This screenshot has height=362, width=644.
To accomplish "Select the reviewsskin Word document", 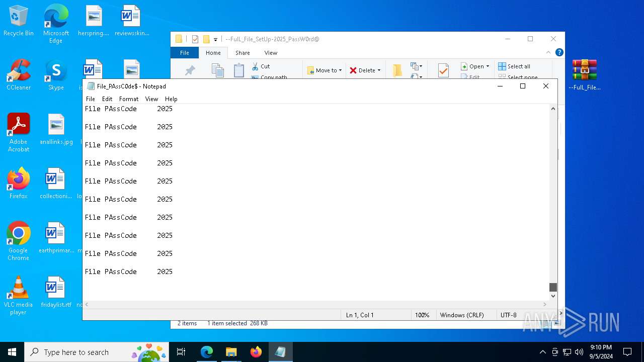I will 132,21.
